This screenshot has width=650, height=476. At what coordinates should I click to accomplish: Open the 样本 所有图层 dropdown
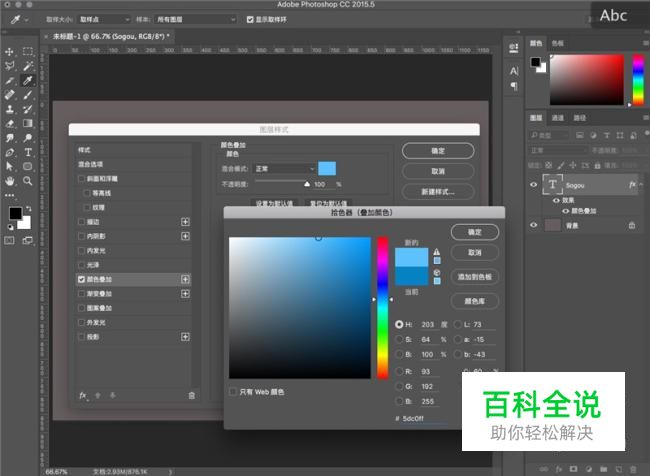click(x=195, y=19)
